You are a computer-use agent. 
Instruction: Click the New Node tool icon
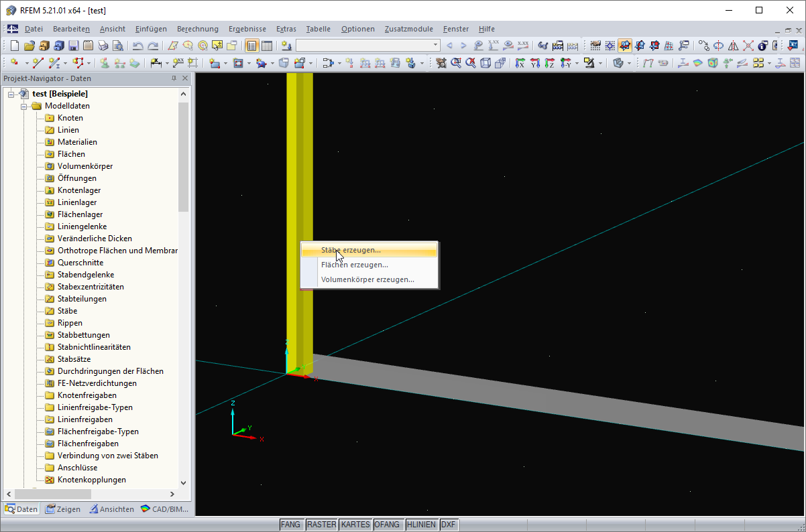click(13, 62)
